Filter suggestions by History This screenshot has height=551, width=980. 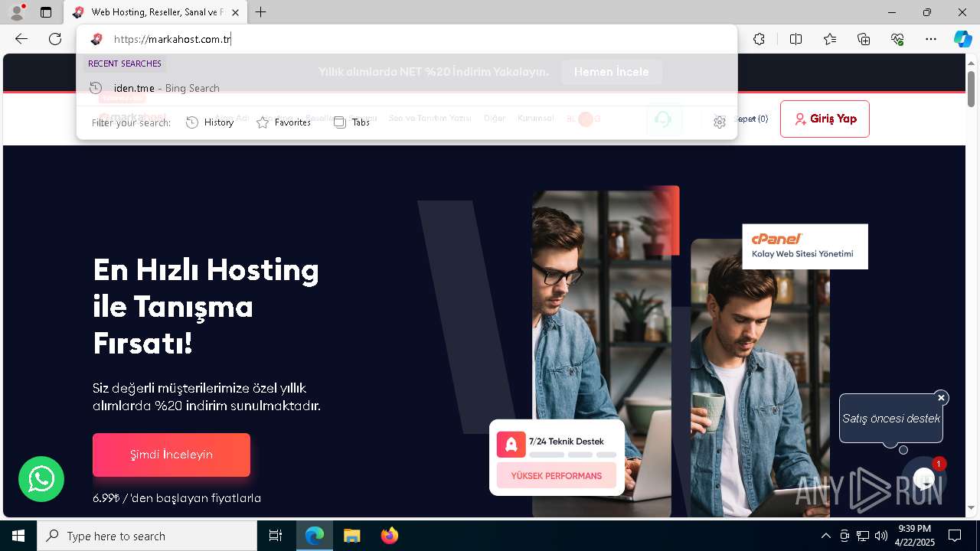(210, 122)
